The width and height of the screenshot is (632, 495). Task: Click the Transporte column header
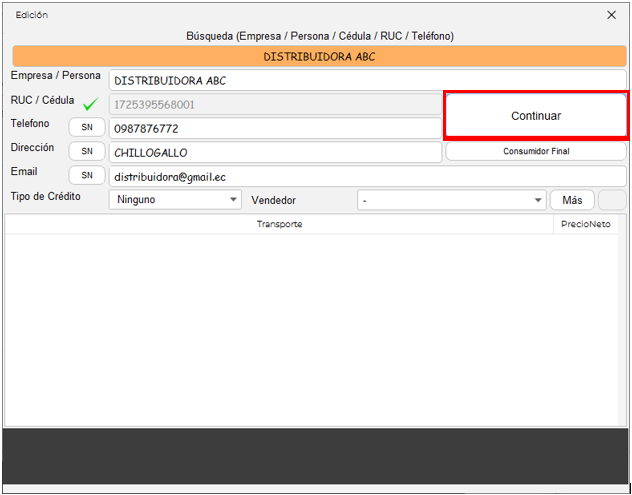(x=279, y=224)
